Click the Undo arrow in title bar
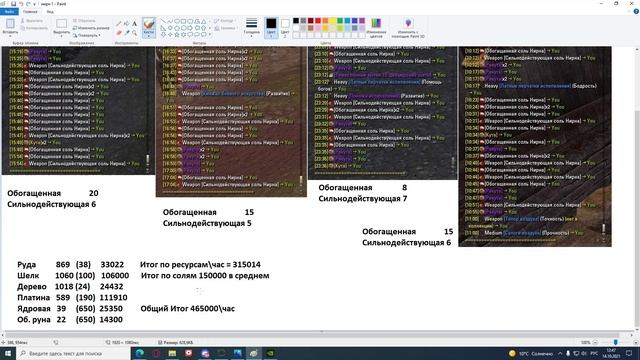Viewport: 640px width, 360px height. [21, 4]
